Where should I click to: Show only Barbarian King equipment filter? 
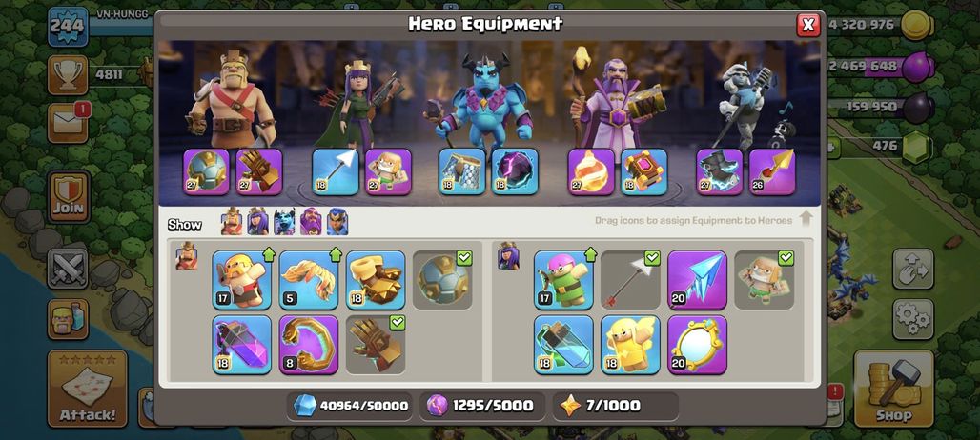232,222
